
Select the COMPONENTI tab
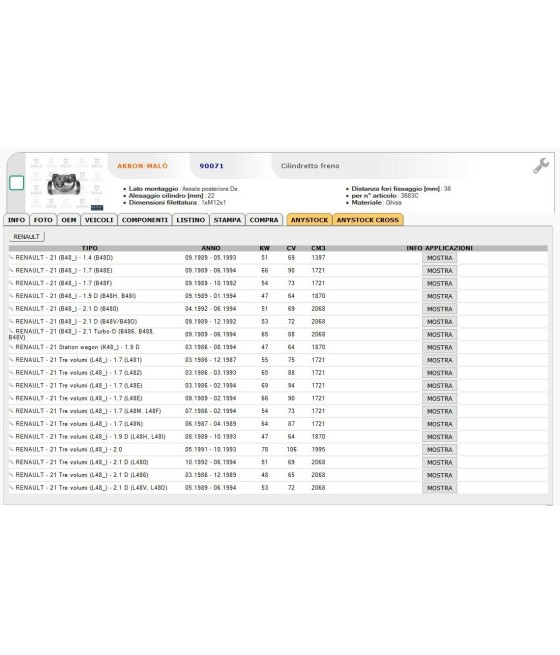[x=144, y=220]
